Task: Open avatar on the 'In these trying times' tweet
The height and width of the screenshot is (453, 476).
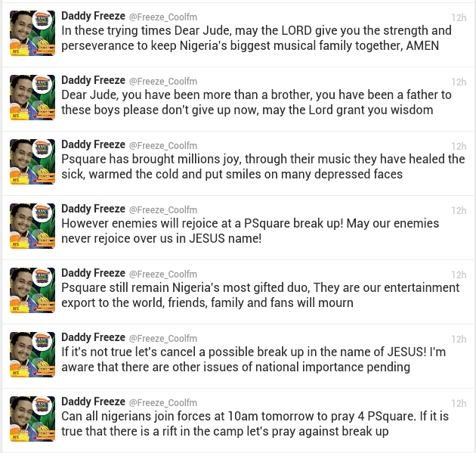Action: pos(32,33)
